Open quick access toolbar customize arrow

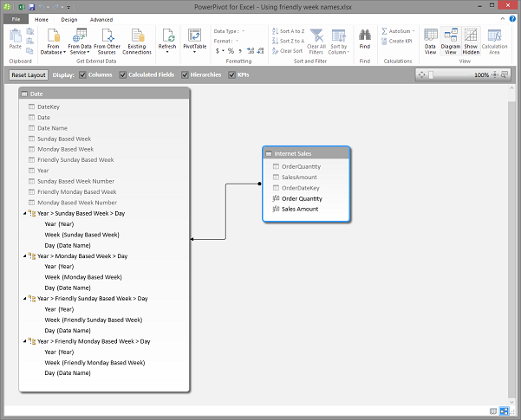point(68,7)
